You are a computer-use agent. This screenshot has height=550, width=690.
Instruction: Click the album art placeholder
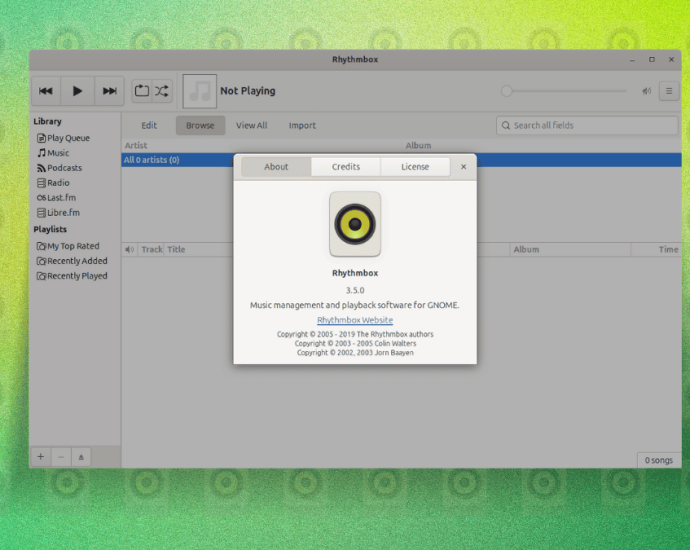[200, 91]
